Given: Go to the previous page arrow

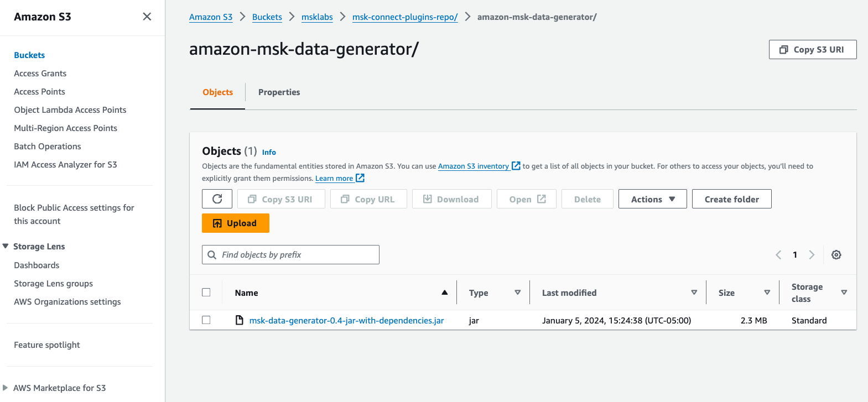Looking at the screenshot, I should (778, 255).
